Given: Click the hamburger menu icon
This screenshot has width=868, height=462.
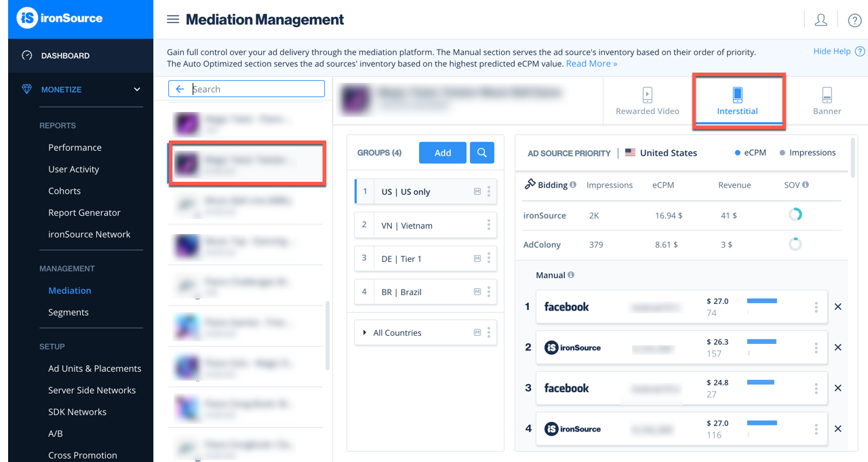Looking at the screenshot, I should 173,20.
